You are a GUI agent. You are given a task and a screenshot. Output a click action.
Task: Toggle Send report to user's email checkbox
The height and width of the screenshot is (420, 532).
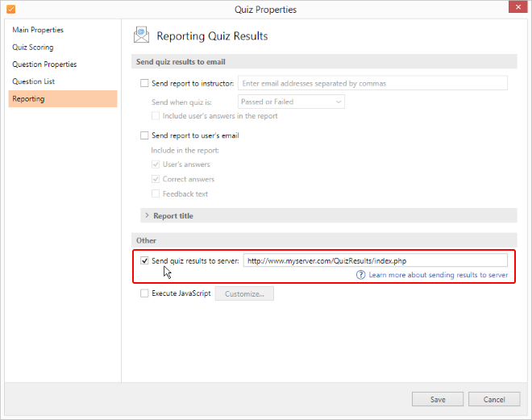(144, 135)
